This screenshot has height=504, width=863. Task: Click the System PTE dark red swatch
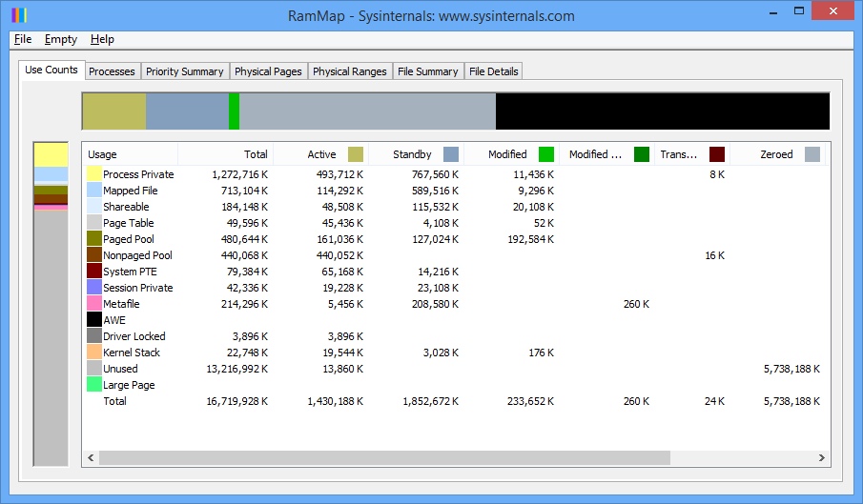[94, 272]
